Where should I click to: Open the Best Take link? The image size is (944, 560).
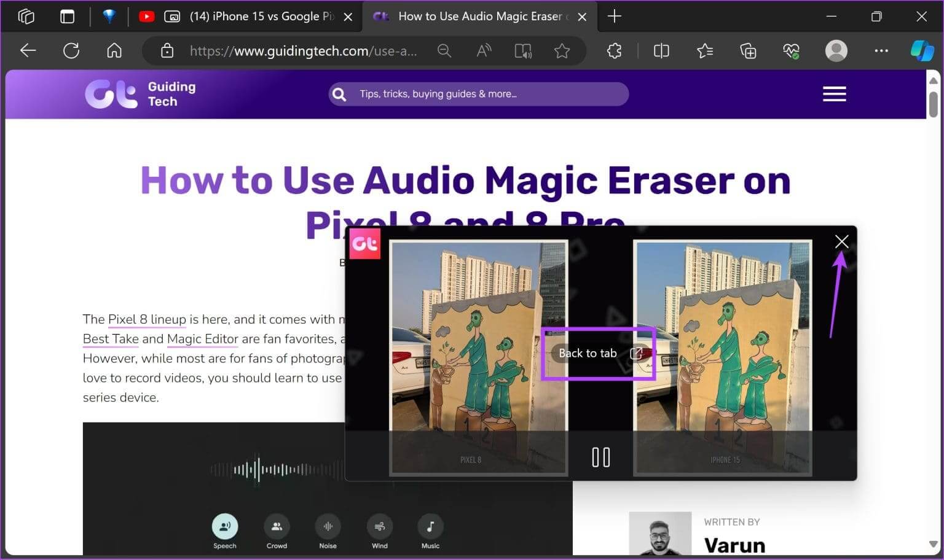pos(111,339)
